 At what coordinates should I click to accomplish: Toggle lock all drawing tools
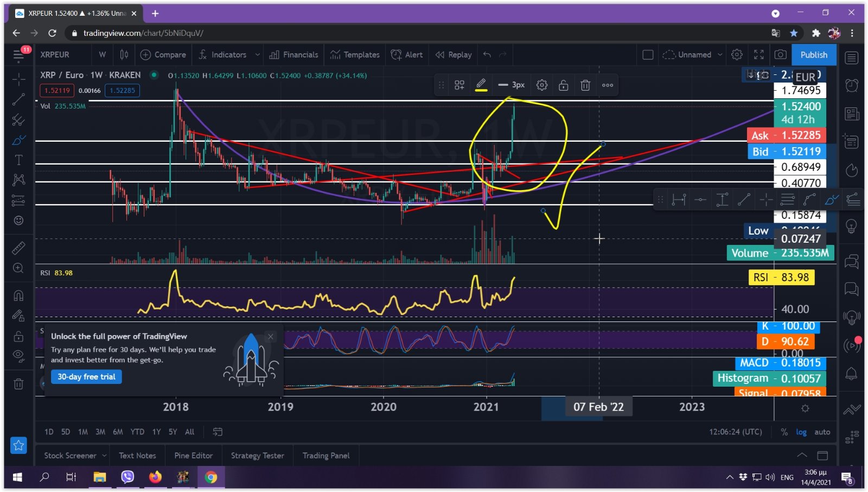point(18,336)
